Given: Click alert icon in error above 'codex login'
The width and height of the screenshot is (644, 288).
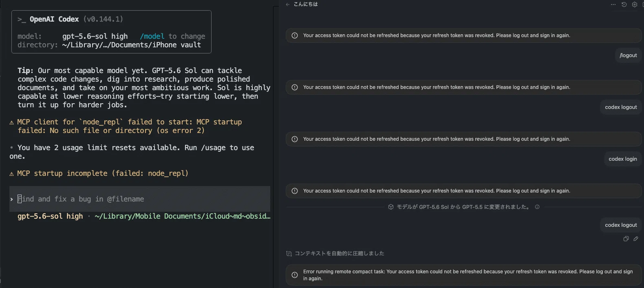Looking at the screenshot, I should coord(295,139).
